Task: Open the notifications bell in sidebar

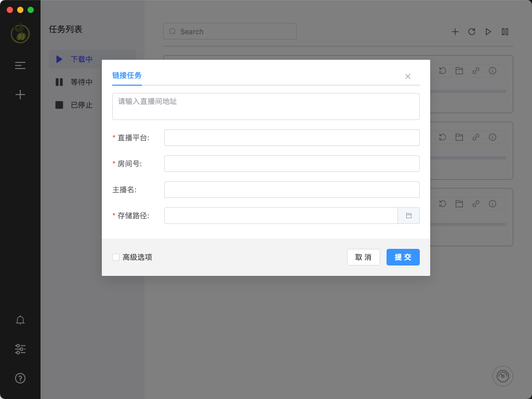Action: click(x=20, y=320)
